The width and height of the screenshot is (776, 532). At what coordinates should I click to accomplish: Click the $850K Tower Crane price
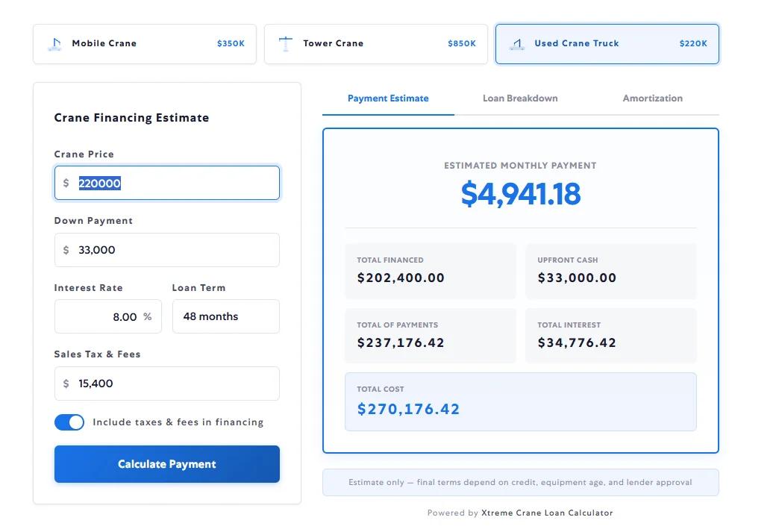coord(461,43)
